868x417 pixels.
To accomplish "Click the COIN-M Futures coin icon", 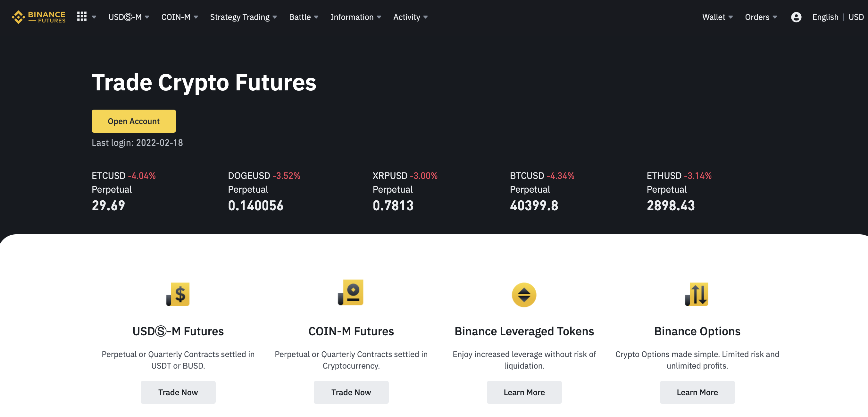I will coord(351,293).
